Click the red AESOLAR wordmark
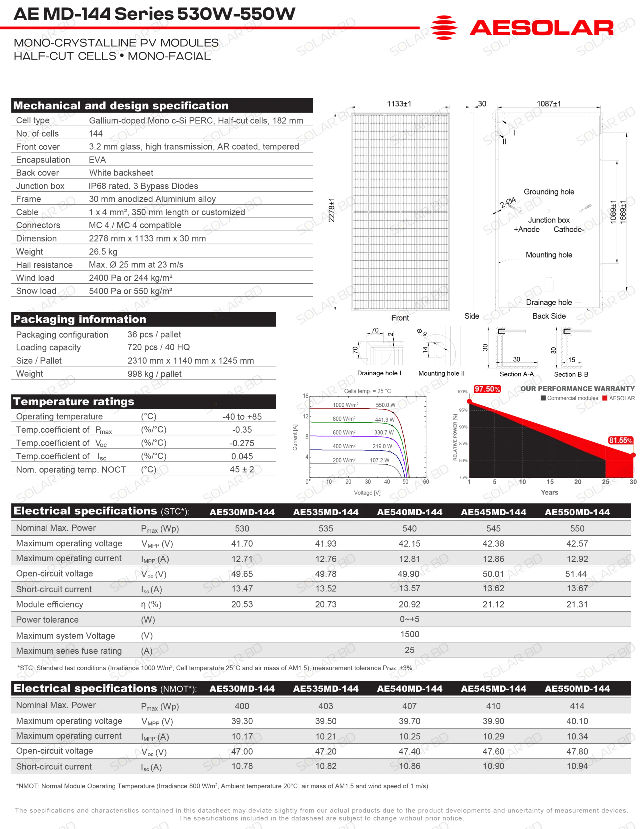Image resolution: width=644 pixels, height=829 pixels. click(542, 28)
